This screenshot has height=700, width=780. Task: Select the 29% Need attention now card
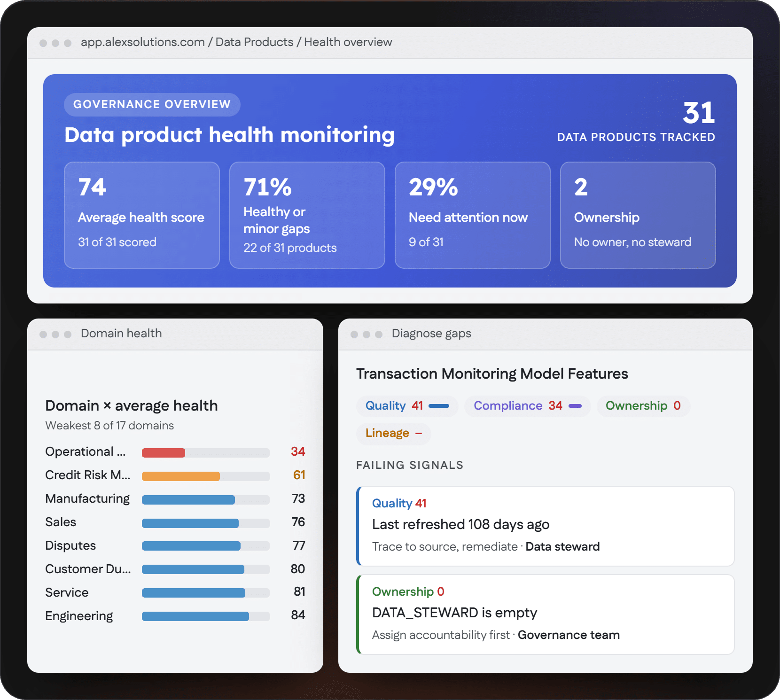click(x=473, y=215)
